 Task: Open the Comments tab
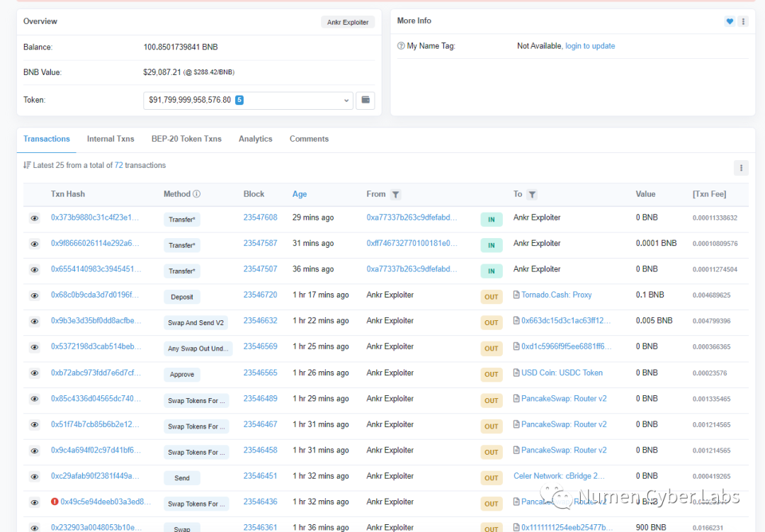(x=310, y=139)
